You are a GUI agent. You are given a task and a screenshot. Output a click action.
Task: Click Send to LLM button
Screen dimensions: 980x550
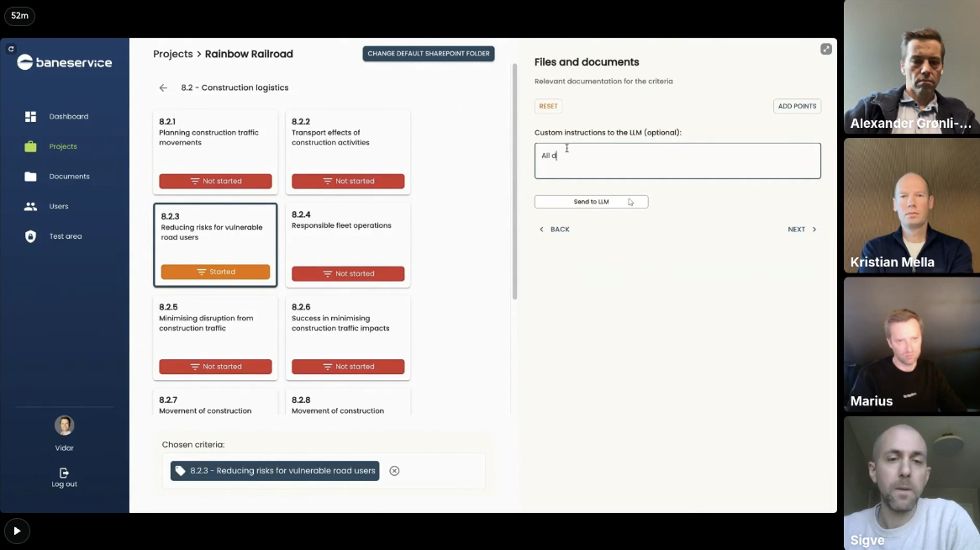point(591,202)
